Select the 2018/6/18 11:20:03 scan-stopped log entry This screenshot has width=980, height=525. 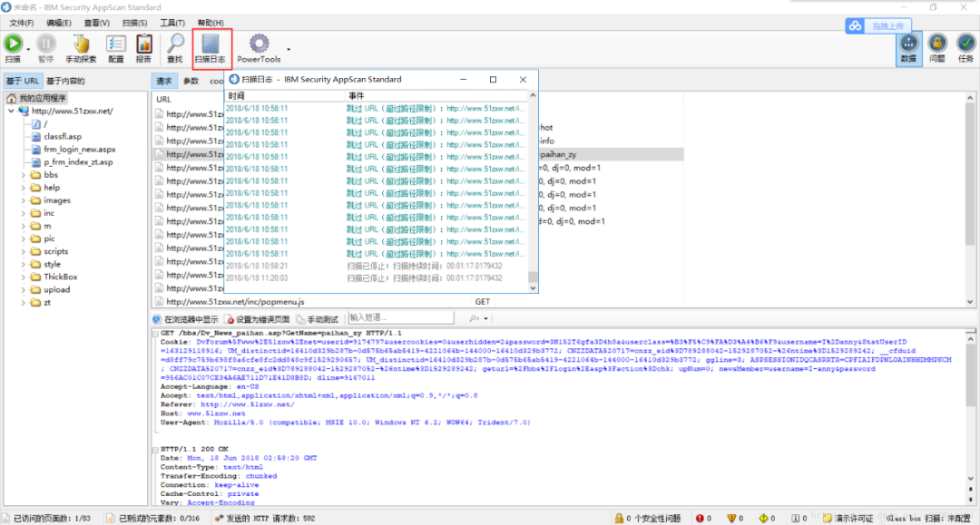click(x=377, y=277)
